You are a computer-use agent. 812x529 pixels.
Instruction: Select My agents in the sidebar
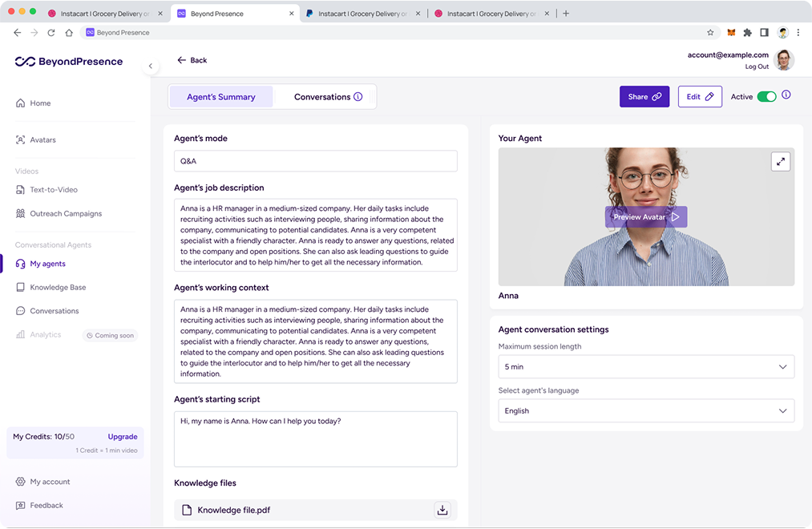point(40,264)
